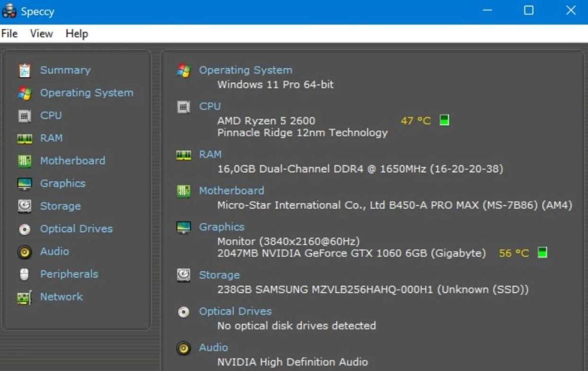Go to the CPU section in sidebar
The image size is (588, 371).
51,116
